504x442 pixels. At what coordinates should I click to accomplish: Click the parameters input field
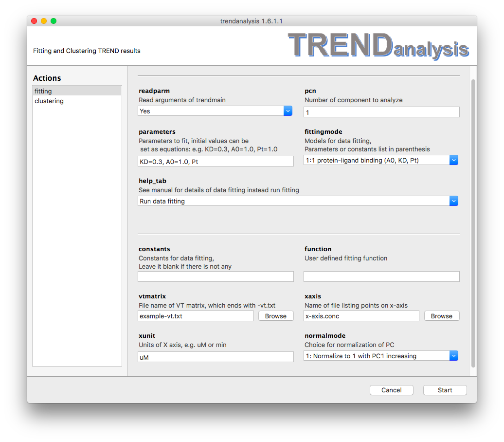[216, 162]
